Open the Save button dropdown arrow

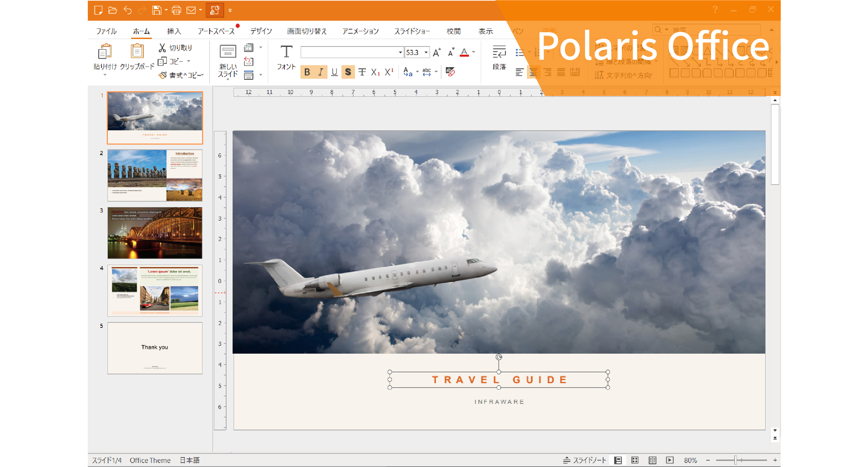coord(166,10)
